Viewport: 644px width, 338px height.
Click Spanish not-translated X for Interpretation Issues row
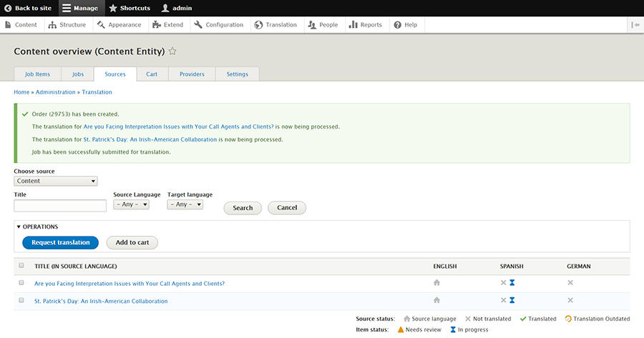[x=504, y=283]
